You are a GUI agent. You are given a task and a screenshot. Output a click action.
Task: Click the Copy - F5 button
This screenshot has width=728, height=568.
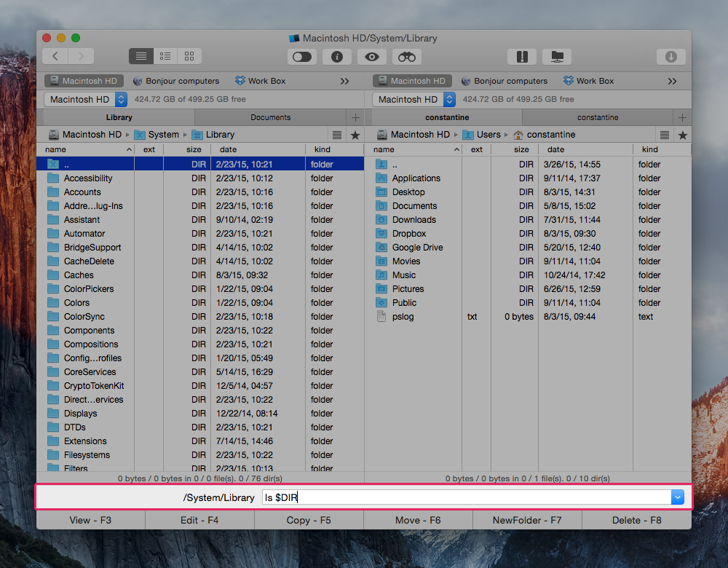click(309, 520)
